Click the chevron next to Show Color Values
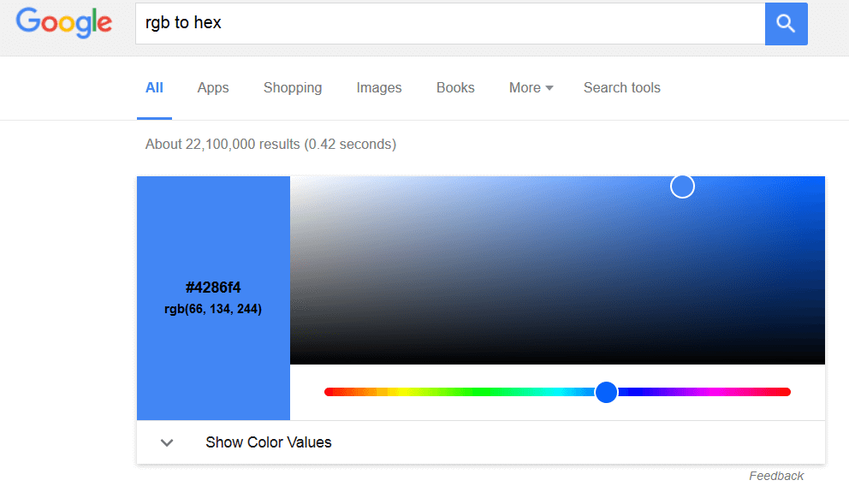This screenshot has height=504, width=849. pyautogui.click(x=167, y=442)
